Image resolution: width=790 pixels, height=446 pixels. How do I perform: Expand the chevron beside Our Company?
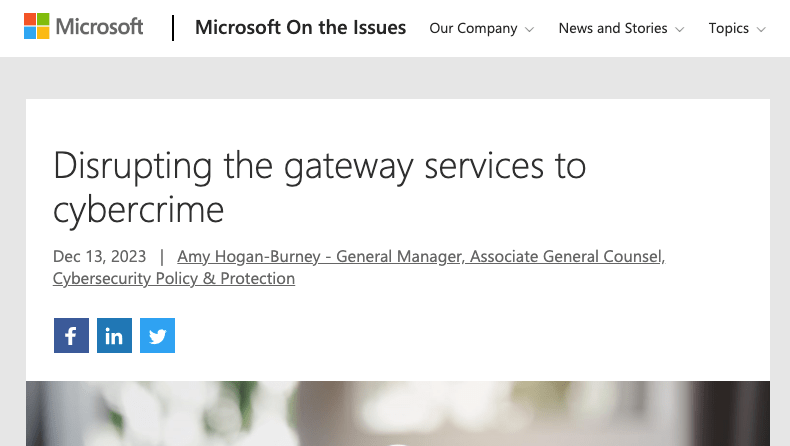(x=529, y=29)
